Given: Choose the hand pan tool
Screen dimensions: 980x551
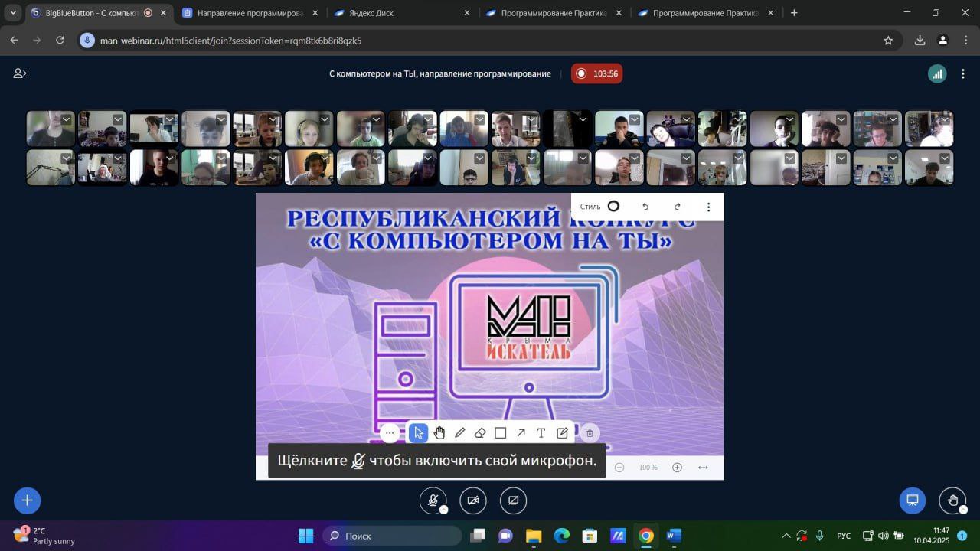Looking at the screenshot, I should 439,433.
